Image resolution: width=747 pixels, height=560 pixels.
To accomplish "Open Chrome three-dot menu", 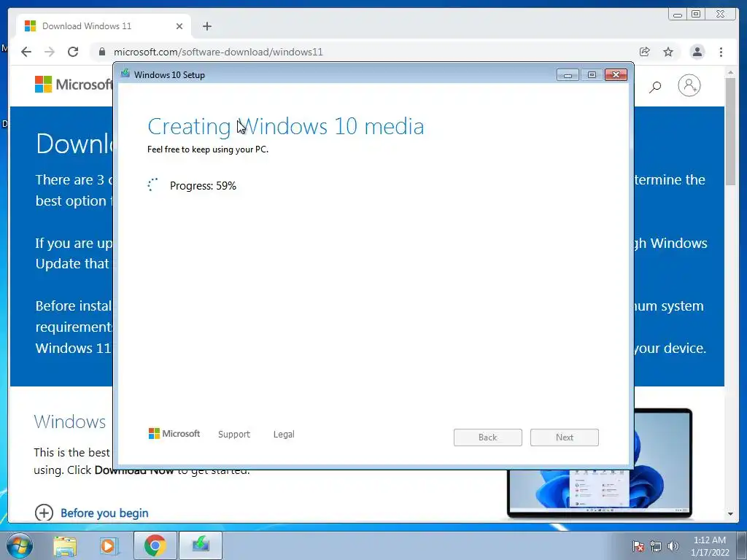I will tap(721, 52).
